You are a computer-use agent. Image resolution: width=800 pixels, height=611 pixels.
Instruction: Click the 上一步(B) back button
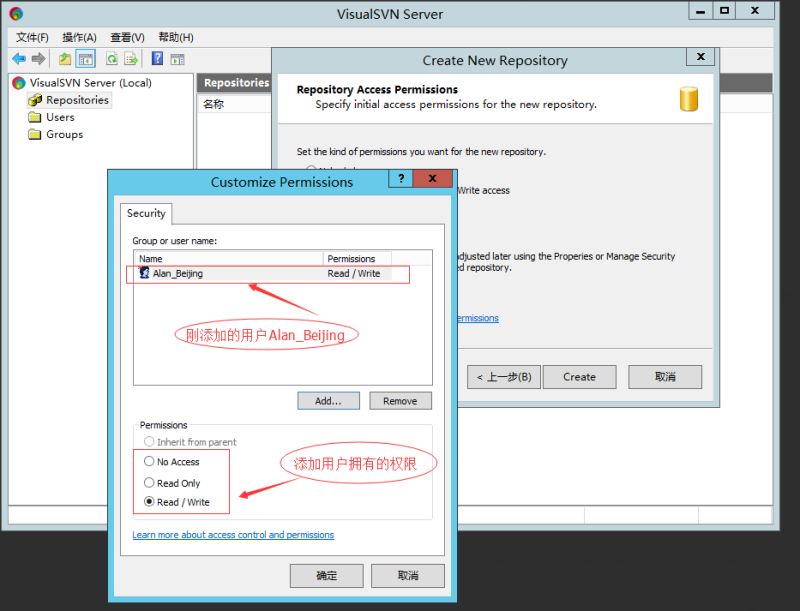point(504,377)
